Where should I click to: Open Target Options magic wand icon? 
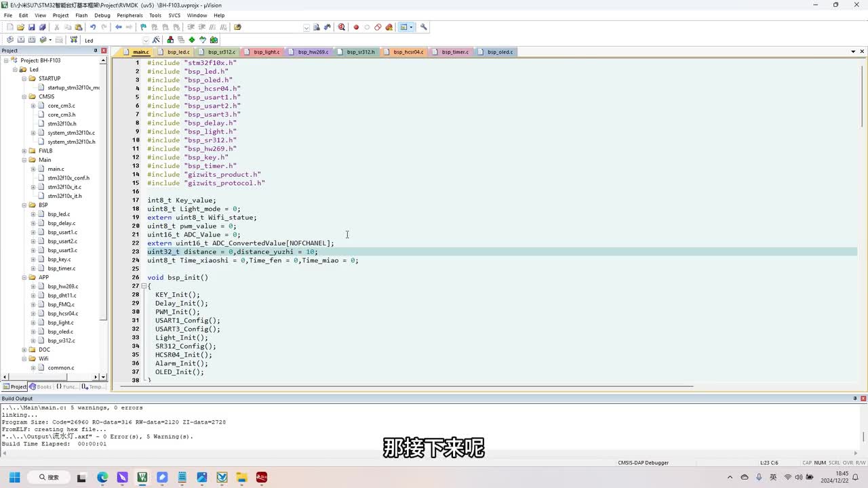point(156,40)
